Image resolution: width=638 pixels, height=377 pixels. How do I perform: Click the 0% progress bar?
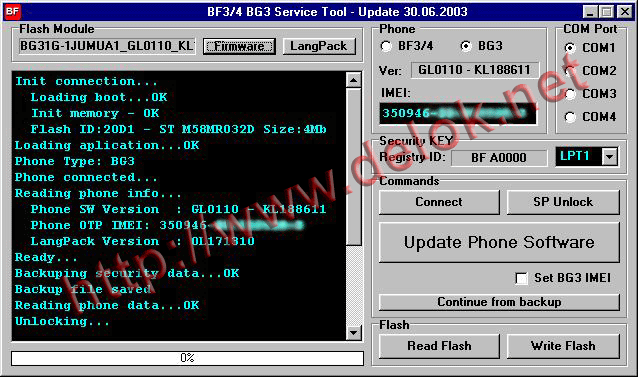click(187, 358)
